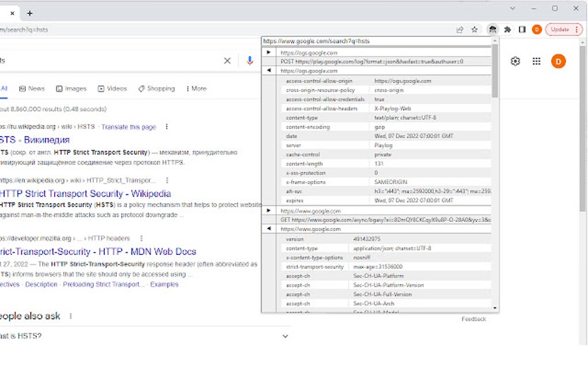Close the current browser tab

[x=12, y=13]
